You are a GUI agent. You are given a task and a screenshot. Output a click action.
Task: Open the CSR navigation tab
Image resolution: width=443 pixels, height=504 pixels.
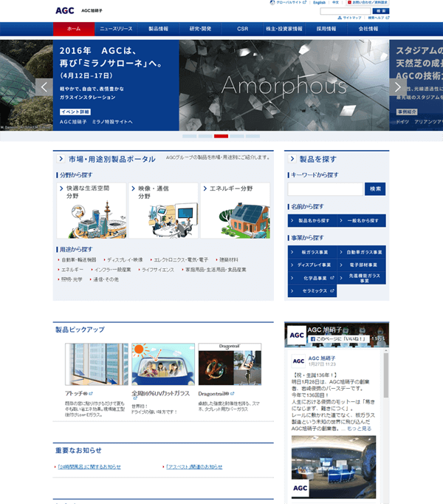pyautogui.click(x=242, y=29)
